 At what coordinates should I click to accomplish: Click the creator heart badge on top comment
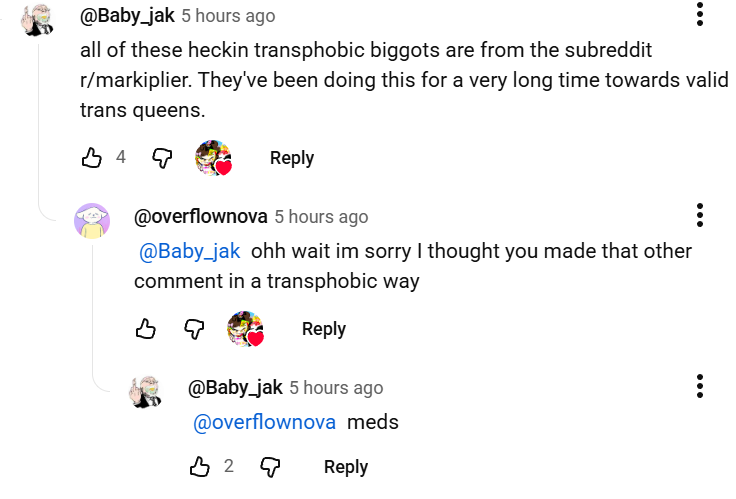213,158
